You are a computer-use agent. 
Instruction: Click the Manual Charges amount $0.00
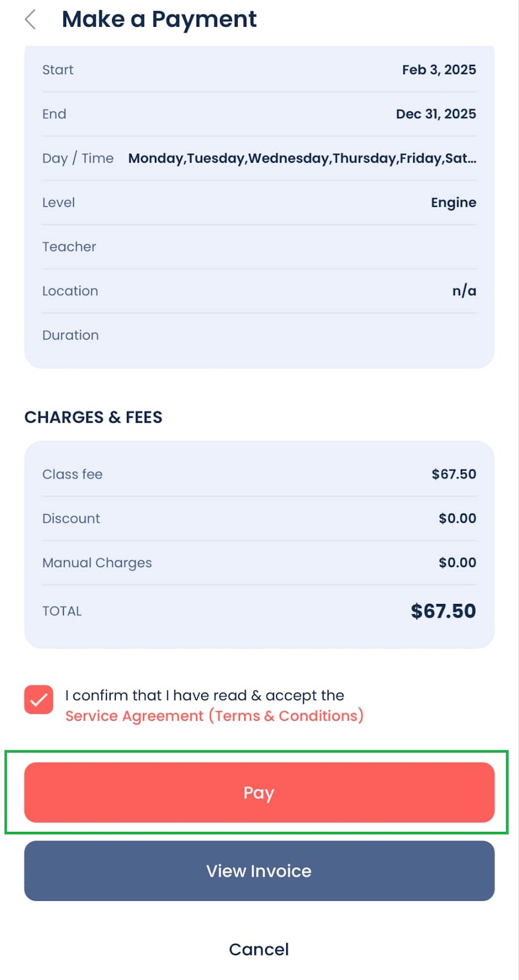(x=457, y=562)
